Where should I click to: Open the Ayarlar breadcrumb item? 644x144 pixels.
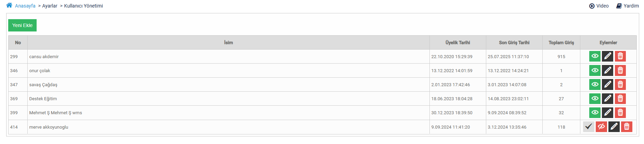pos(50,6)
